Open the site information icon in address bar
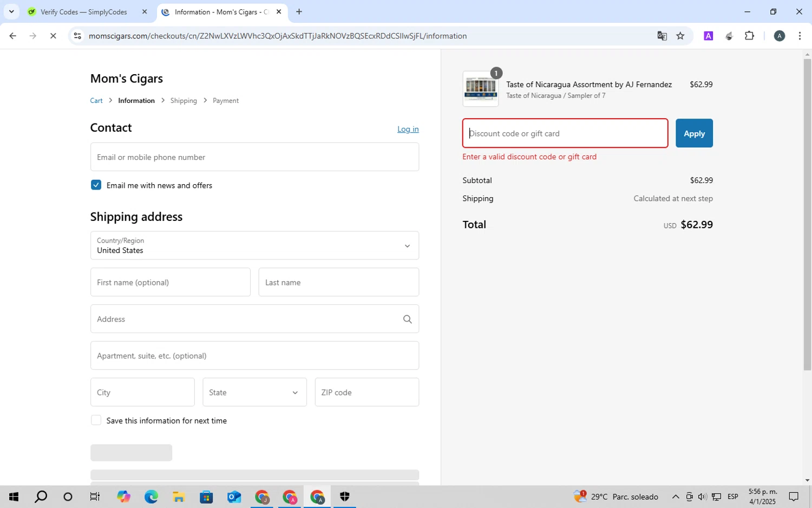Image resolution: width=812 pixels, height=508 pixels. click(x=77, y=36)
